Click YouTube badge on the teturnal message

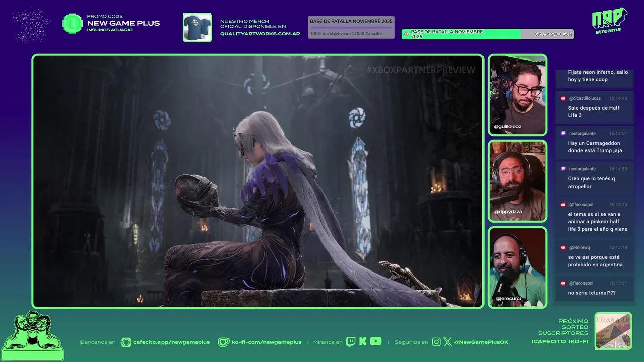pos(563,283)
